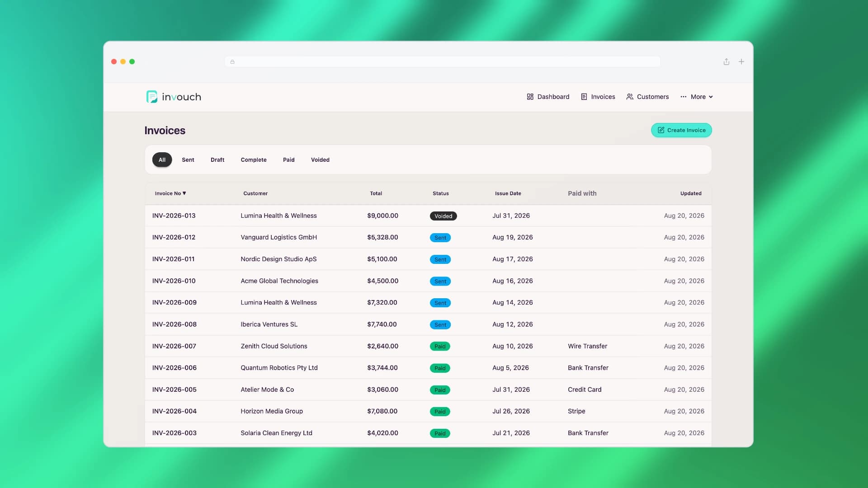Image resolution: width=868 pixels, height=488 pixels.
Task: Click the lock icon in address bar
Action: 232,62
